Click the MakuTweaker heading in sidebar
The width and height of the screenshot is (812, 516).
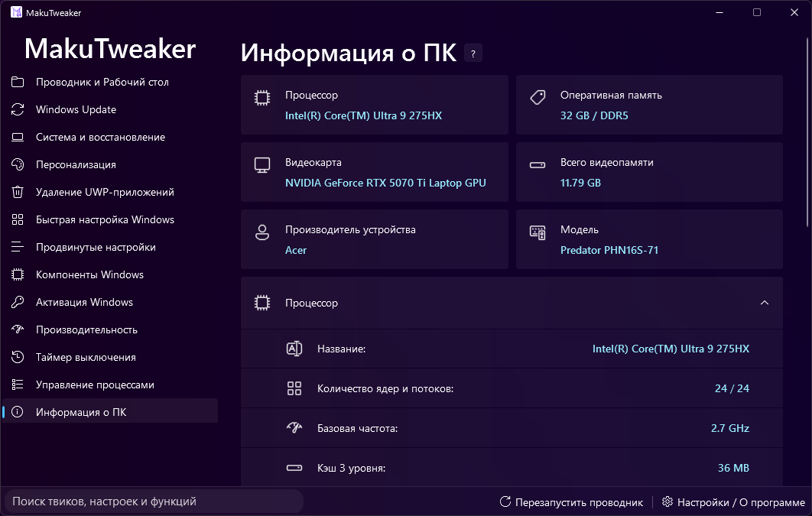110,49
